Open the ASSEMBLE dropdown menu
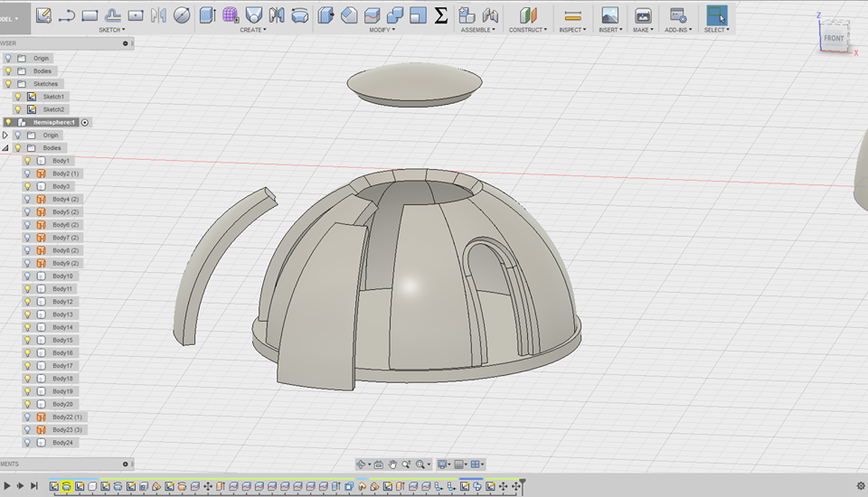Image resolution: width=868 pixels, height=497 pixels. click(478, 30)
